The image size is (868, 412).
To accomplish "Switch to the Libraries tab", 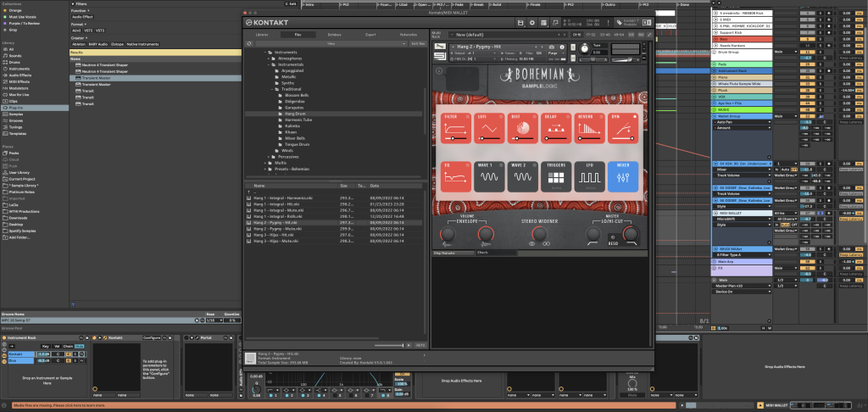I will [x=261, y=35].
